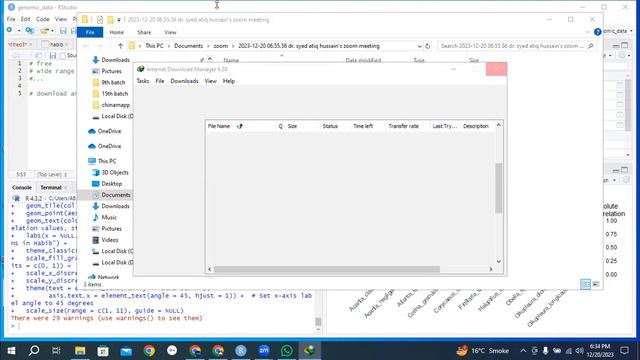640x360 pixels.
Task: Switch Explorer to large icons view
Action: (x=596, y=284)
